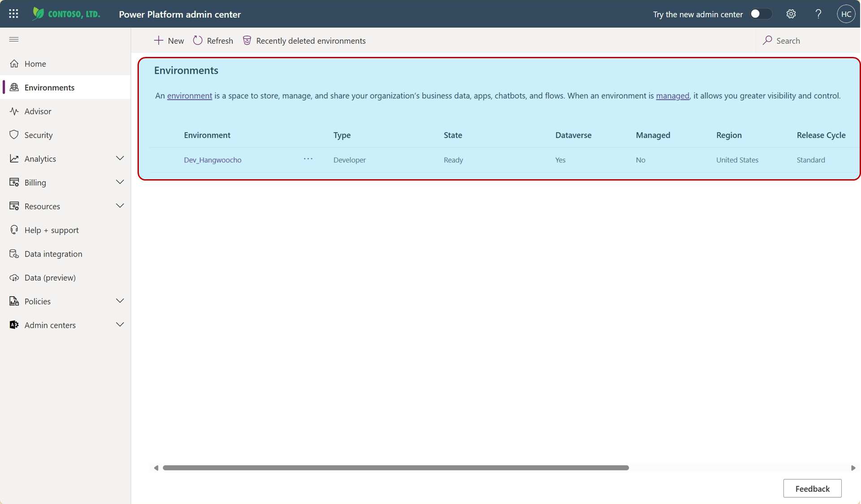Click the Refresh command label
This screenshot has width=861, height=504.
[x=220, y=41]
